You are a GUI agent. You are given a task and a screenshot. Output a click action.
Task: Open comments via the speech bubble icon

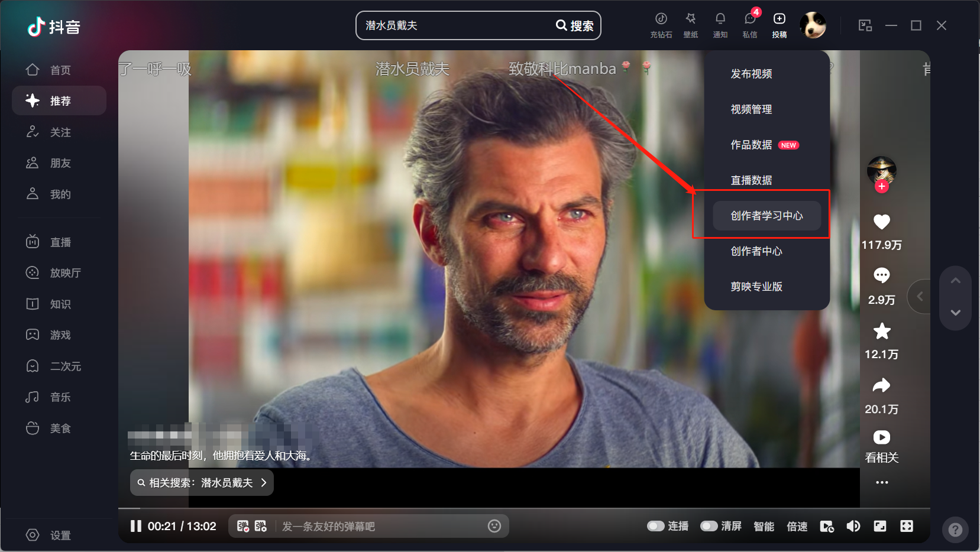pyautogui.click(x=881, y=275)
